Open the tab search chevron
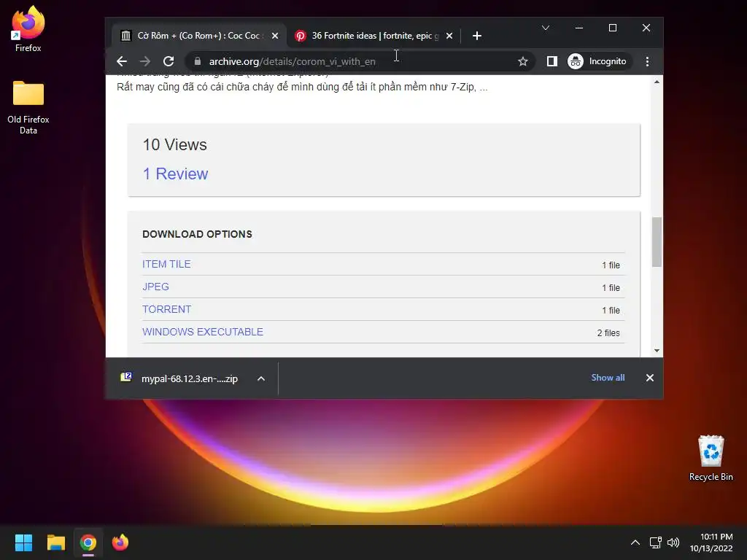The width and height of the screenshot is (747, 560). [x=546, y=28]
